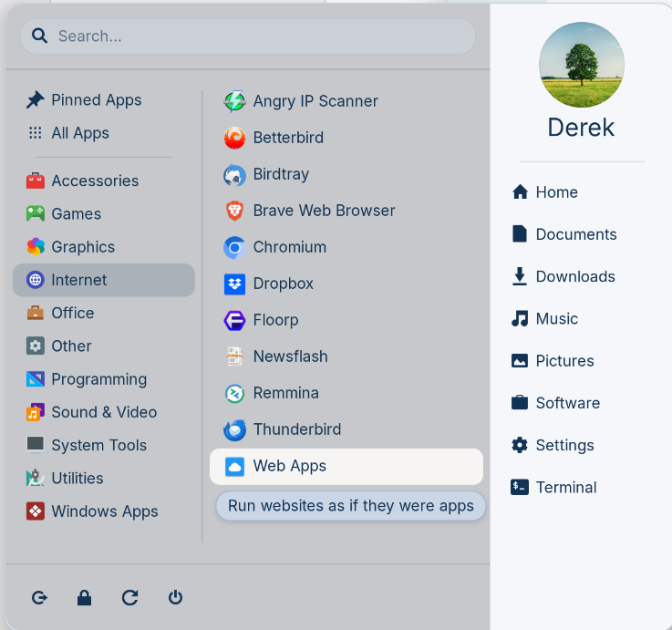This screenshot has height=630, width=672.
Task: Click the power off icon
Action: pos(176,597)
